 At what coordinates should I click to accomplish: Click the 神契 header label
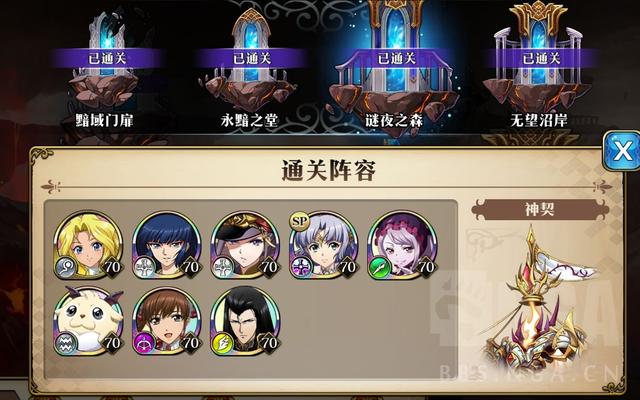pos(540,210)
